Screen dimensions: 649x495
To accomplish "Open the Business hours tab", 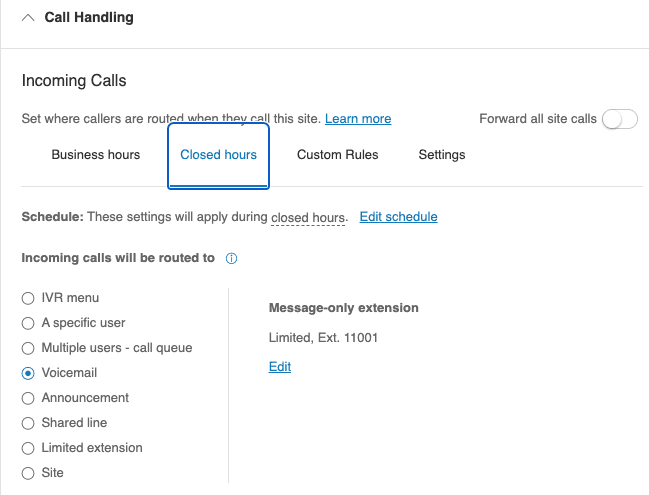I will pyautogui.click(x=96, y=155).
